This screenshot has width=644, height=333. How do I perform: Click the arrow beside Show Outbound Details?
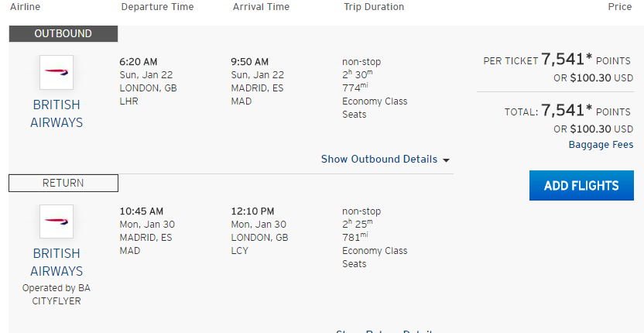coord(446,160)
